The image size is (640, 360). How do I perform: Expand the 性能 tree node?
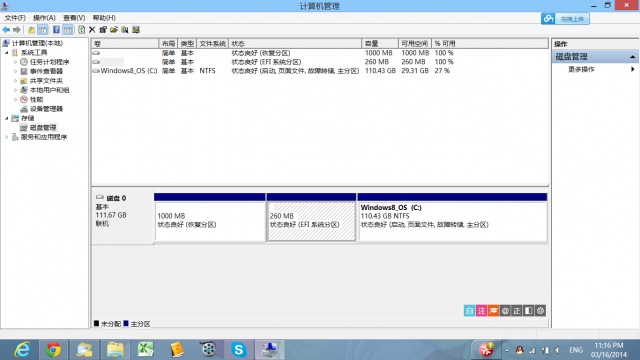(x=16, y=100)
